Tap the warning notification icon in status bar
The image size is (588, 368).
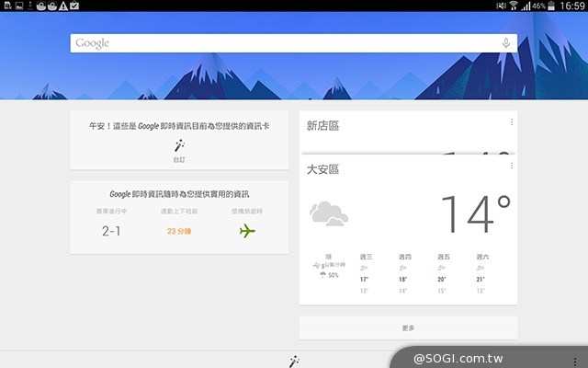tap(61, 6)
